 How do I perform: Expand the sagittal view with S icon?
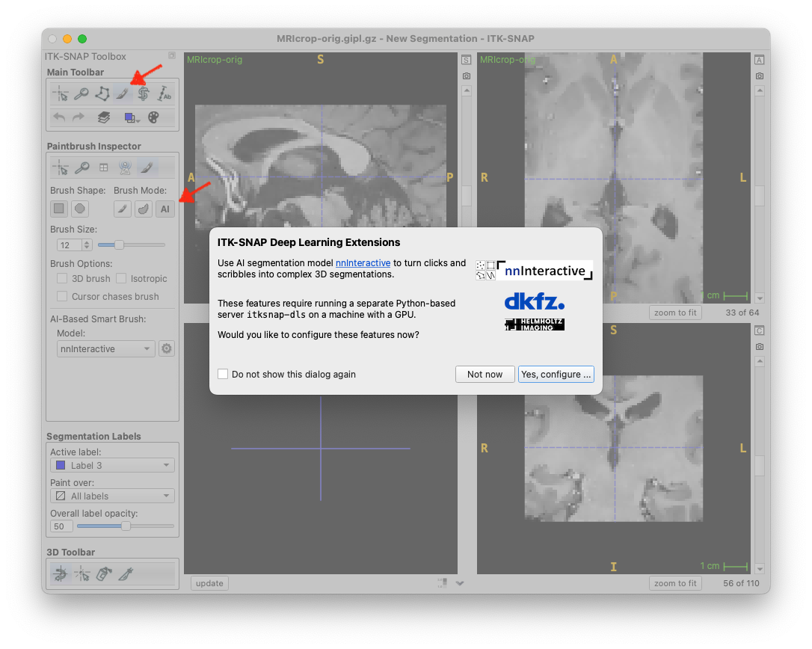466,60
